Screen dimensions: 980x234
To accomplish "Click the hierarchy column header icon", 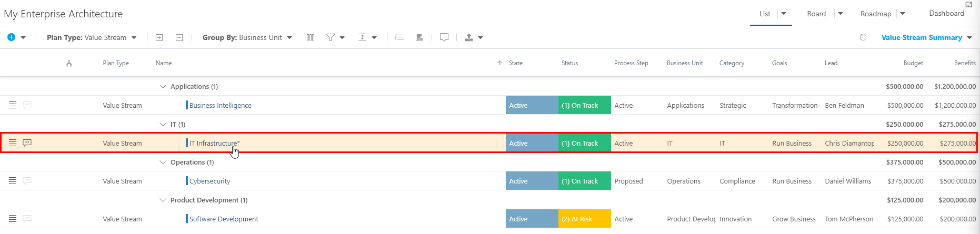I will (69, 63).
